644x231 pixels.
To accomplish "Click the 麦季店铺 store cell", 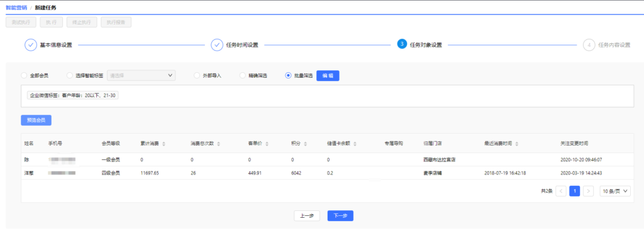I will coord(433,173).
